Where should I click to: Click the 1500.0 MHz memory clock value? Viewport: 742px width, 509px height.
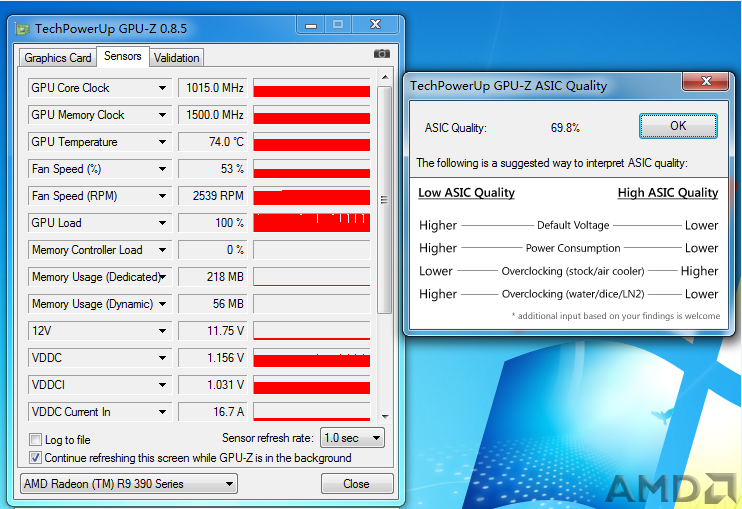[212, 115]
